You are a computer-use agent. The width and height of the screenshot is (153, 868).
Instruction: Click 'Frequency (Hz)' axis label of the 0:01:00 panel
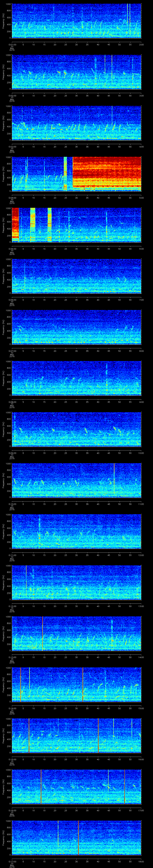3,21
